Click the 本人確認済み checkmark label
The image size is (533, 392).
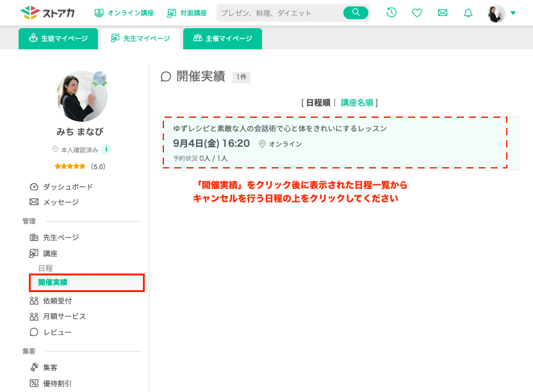(x=75, y=150)
